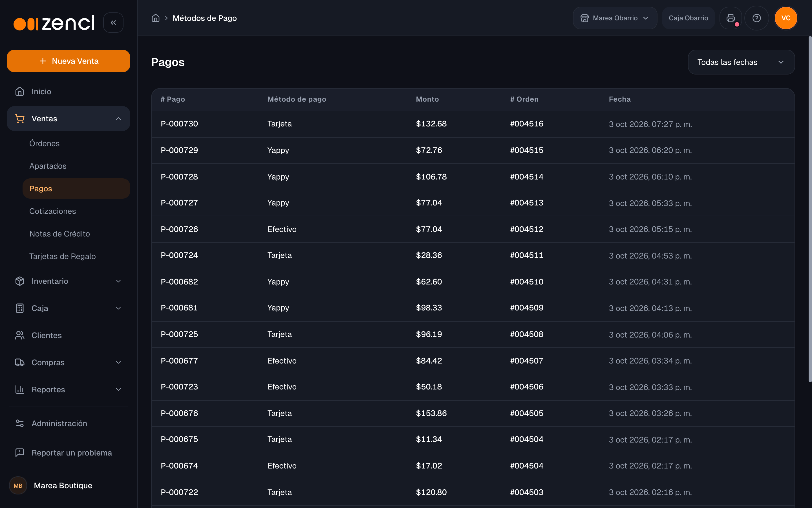Click the Inventario box icon
Image resolution: width=812 pixels, height=508 pixels.
(20, 281)
